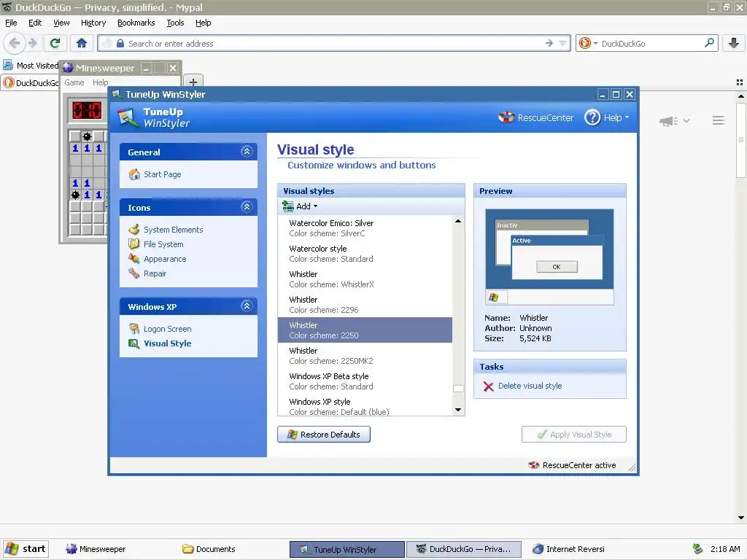Click the Start Page house icon
Image resolution: width=747 pixels, height=560 pixels.
point(134,174)
